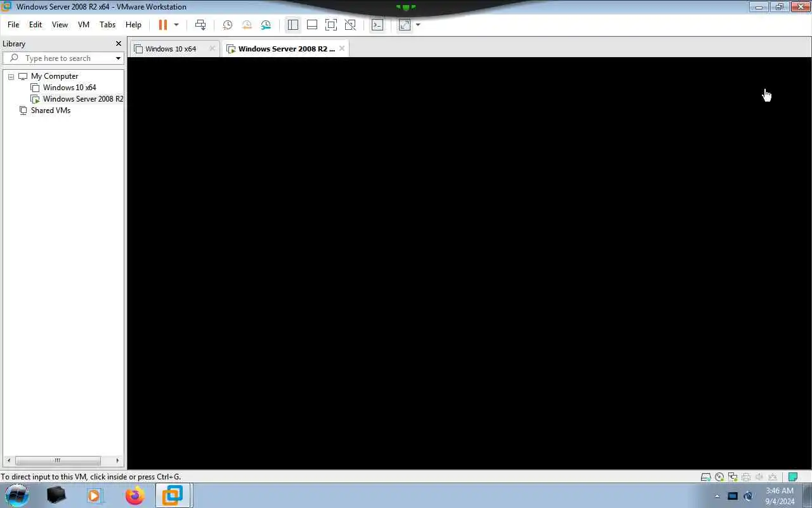Open the View menu
812x508 pixels.
tap(60, 25)
